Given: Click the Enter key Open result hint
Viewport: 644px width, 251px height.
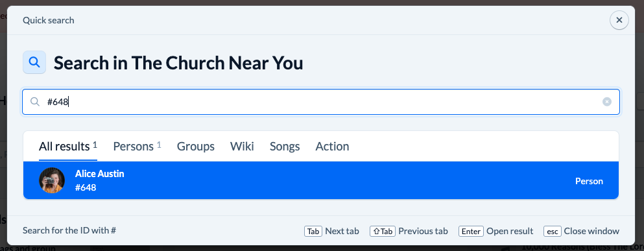Looking at the screenshot, I should (x=471, y=232).
